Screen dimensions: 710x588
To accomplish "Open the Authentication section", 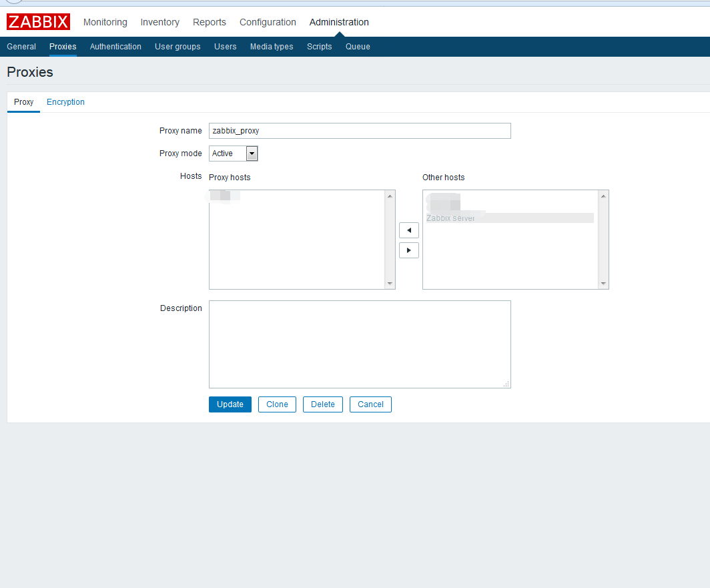I will coord(115,47).
